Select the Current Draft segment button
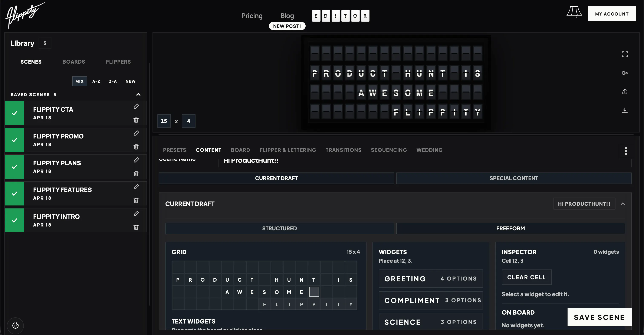644x335 pixels. 276,178
